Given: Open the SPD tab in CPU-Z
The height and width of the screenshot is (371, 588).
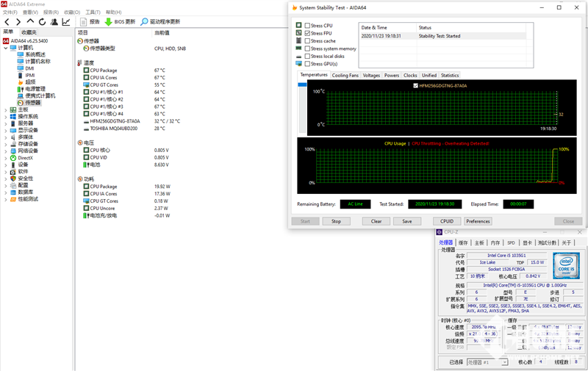Looking at the screenshot, I should tap(511, 243).
